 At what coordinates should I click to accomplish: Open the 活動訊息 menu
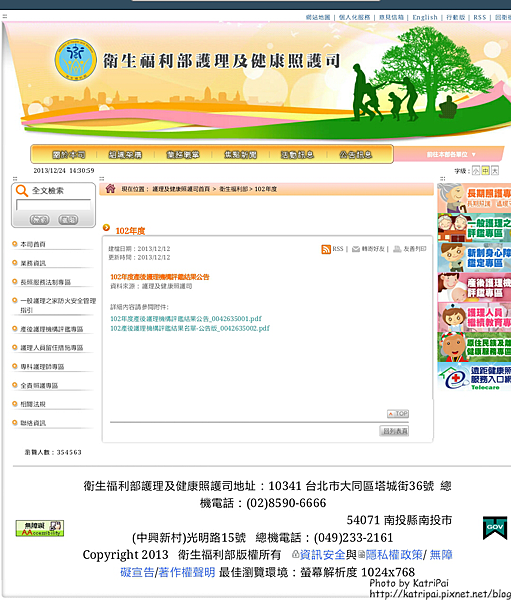pyautogui.click(x=297, y=155)
